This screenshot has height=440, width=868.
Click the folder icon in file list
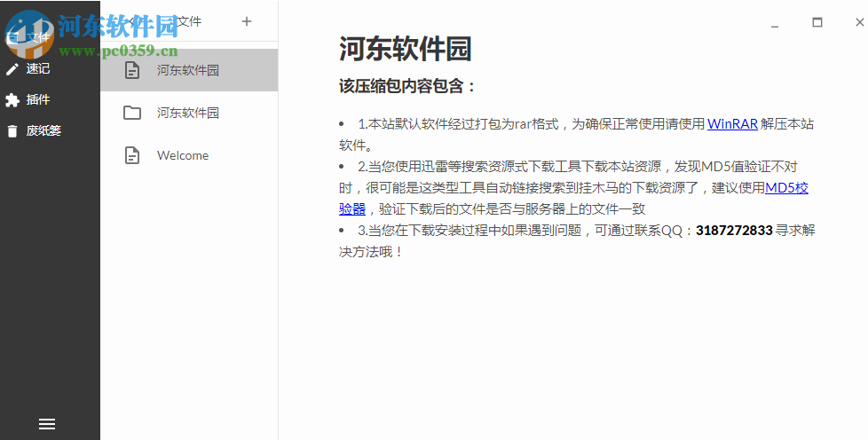pos(131,113)
